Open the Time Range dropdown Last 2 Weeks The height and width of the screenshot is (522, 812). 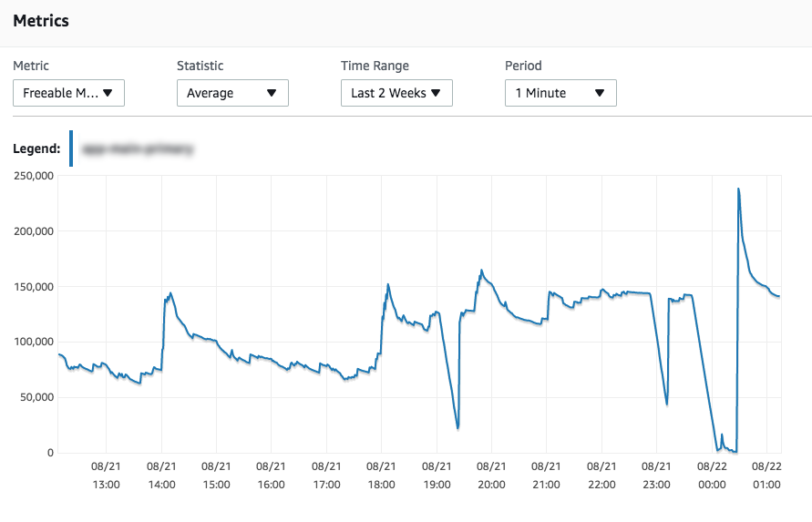pyautogui.click(x=396, y=93)
